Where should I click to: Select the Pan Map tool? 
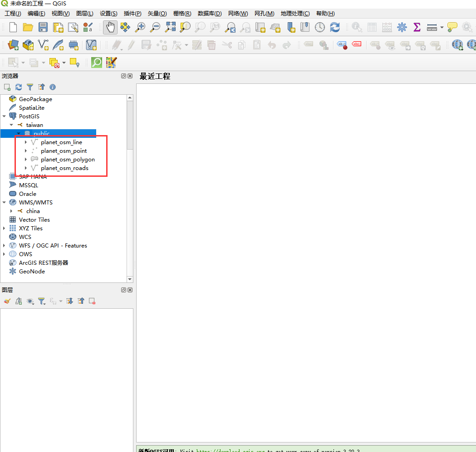pos(110,27)
